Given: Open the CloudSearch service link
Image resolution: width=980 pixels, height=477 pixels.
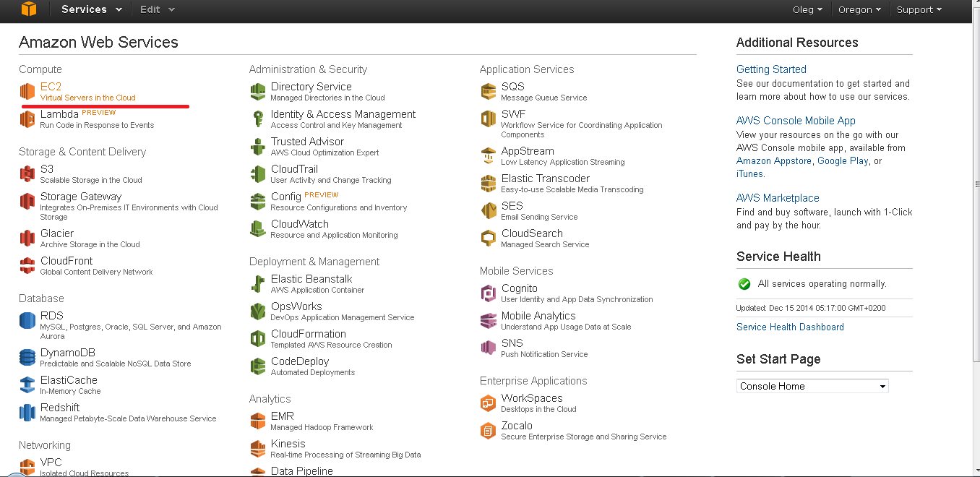Looking at the screenshot, I should (x=532, y=233).
